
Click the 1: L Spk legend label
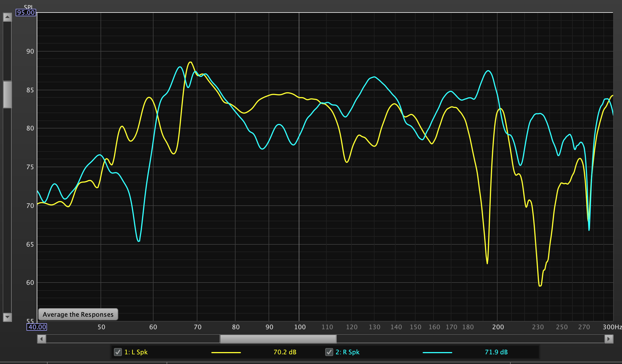pyautogui.click(x=136, y=352)
